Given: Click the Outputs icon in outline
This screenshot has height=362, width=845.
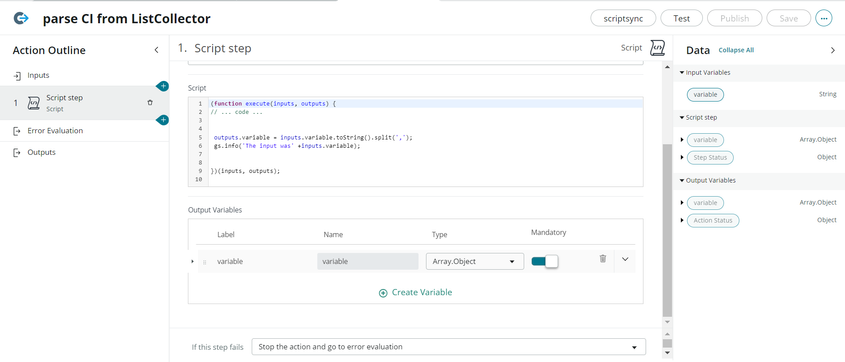Looking at the screenshot, I should pyautogui.click(x=17, y=152).
